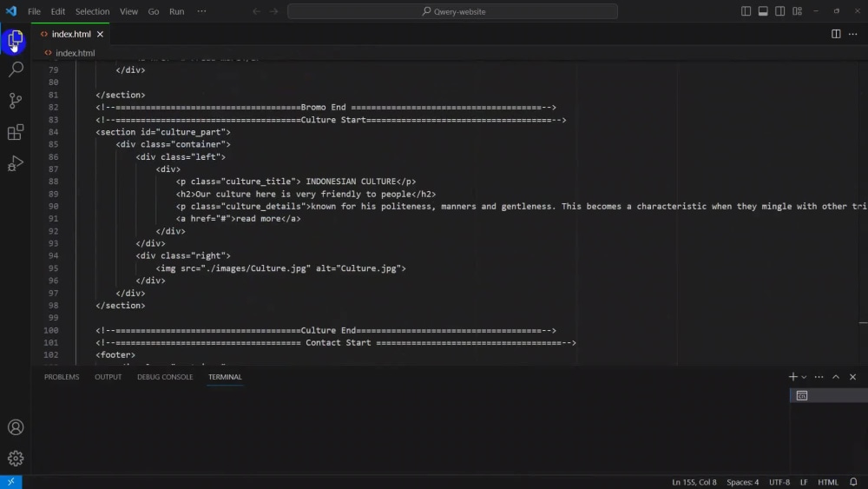
Task: Click 'INDONESIAN CULTURE' text on line 88
Action: pos(351,181)
